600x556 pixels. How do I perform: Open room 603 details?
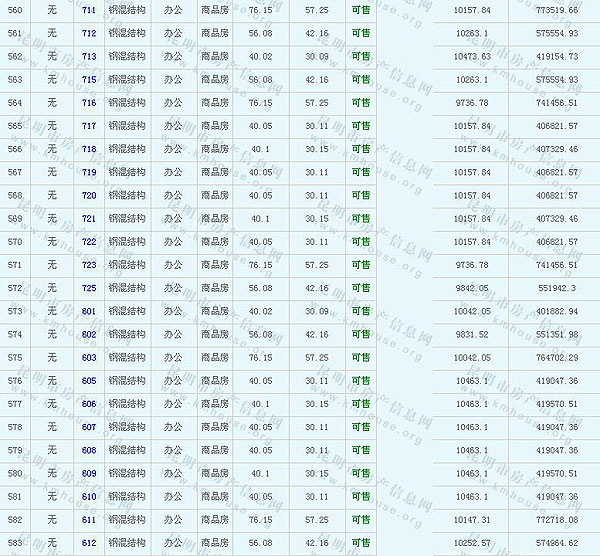[89, 357]
